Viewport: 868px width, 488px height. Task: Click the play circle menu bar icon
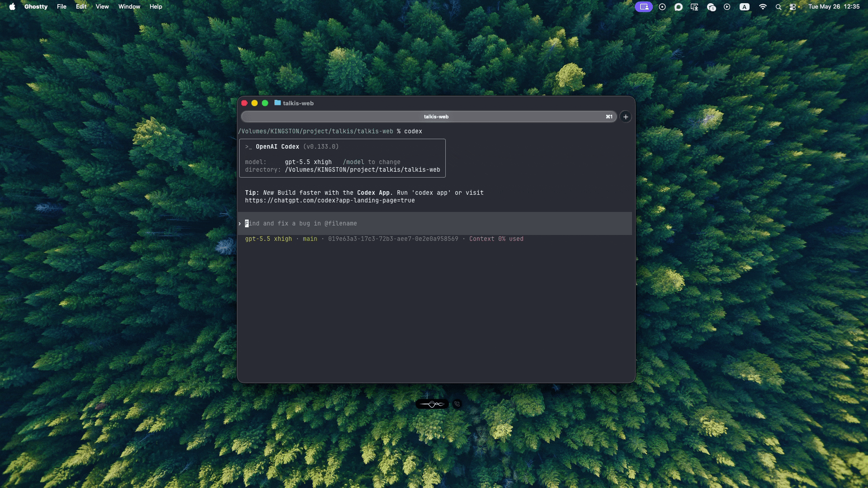tap(727, 7)
